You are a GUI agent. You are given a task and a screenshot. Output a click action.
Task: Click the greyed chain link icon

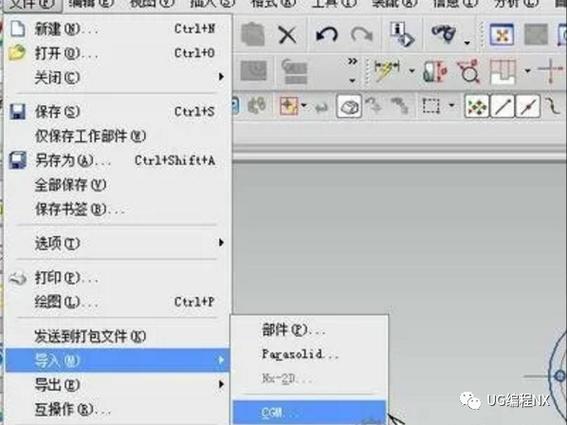(x=400, y=105)
